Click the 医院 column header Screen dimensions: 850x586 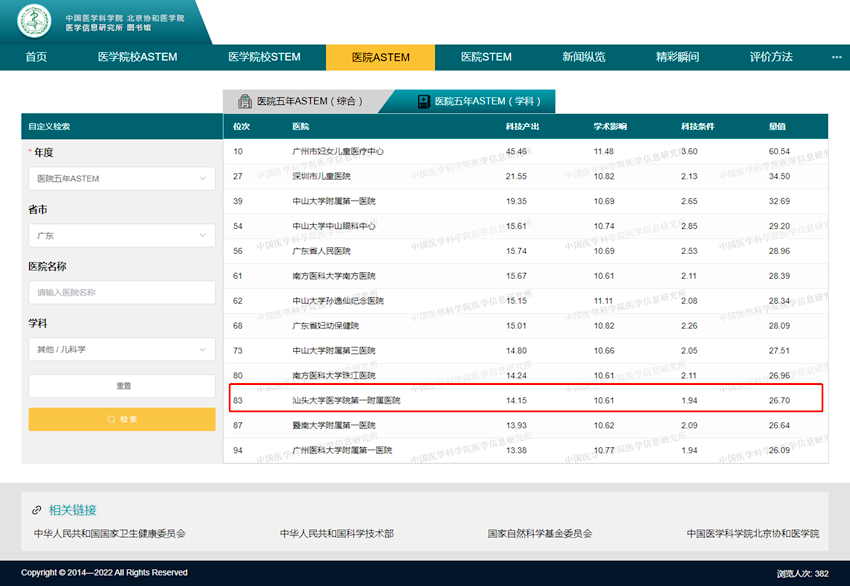(300, 126)
